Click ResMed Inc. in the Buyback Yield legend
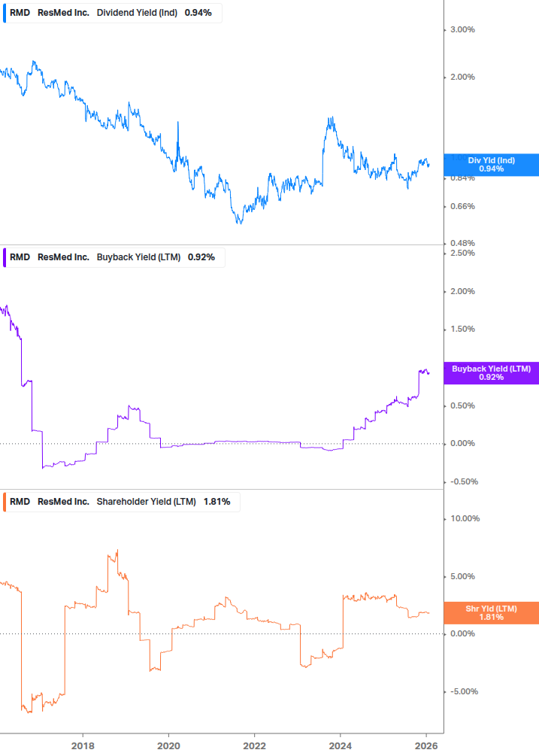539x756 pixels. (64, 257)
